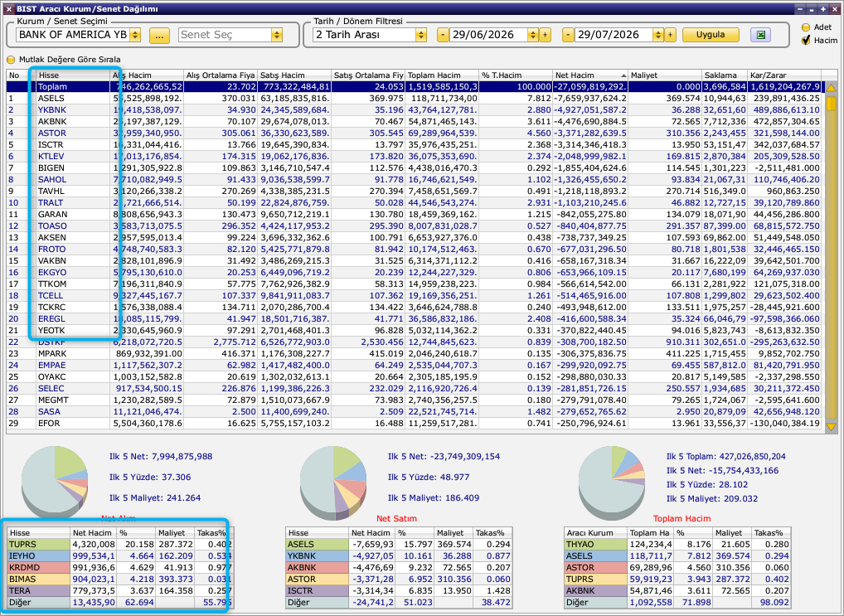Sort by the Toplam Hacim column header
844x616 pixels.
441,75
